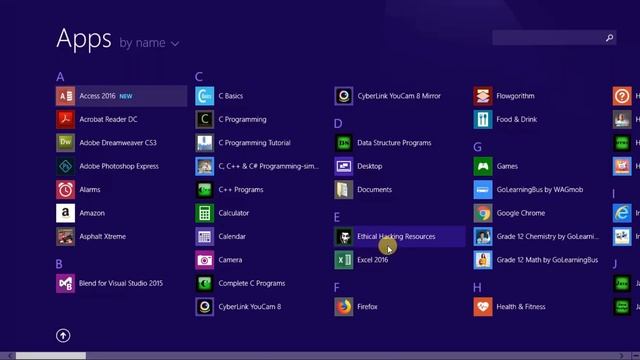Open the Health & Fitness icon
640x360 pixels.
(x=483, y=307)
